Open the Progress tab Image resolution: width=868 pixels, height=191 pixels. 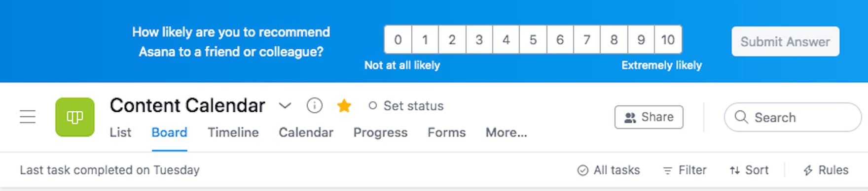380,132
